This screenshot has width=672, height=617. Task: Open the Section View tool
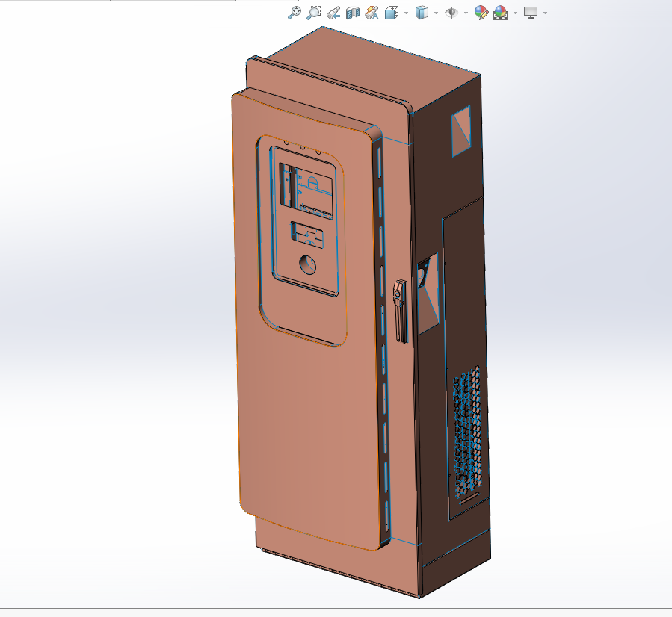tap(351, 12)
